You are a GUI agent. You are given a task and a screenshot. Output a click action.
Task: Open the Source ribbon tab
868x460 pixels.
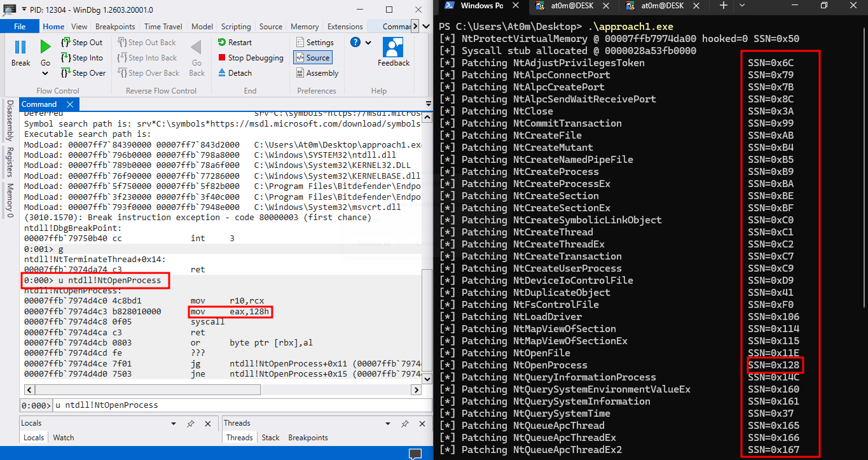point(271,26)
